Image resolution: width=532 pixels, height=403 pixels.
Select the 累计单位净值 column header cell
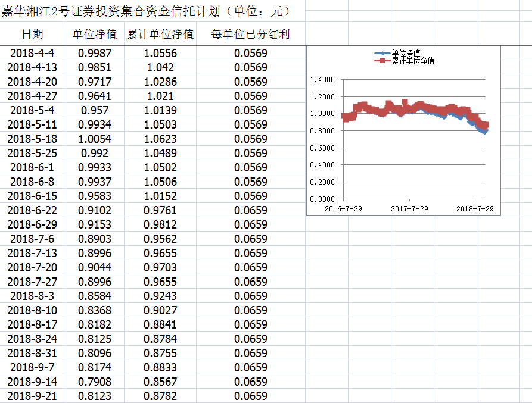[x=160, y=34]
